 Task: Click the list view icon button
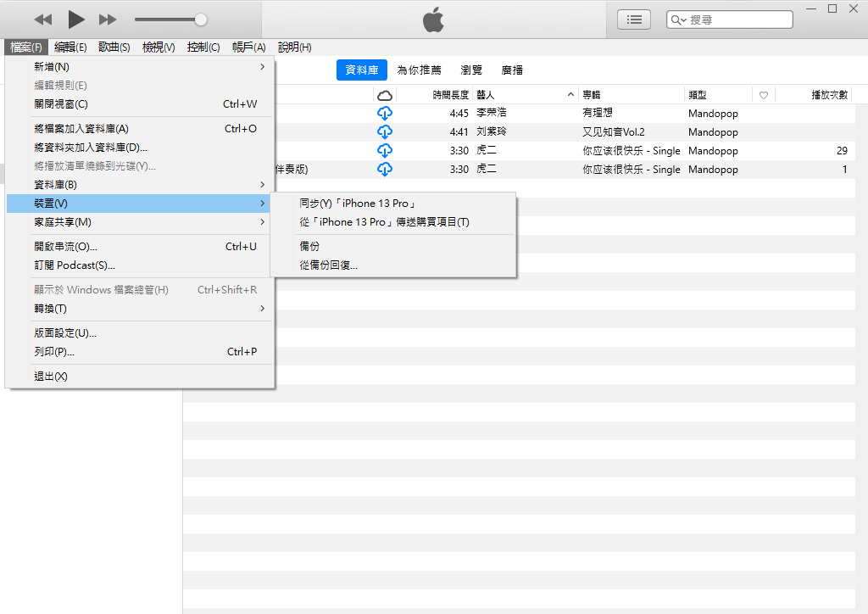(x=633, y=19)
